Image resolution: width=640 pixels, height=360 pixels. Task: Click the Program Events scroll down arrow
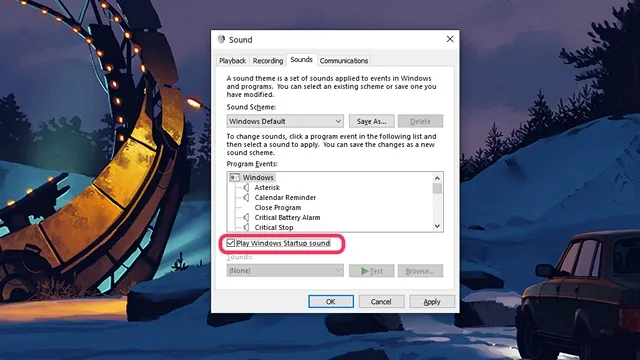pyautogui.click(x=438, y=226)
